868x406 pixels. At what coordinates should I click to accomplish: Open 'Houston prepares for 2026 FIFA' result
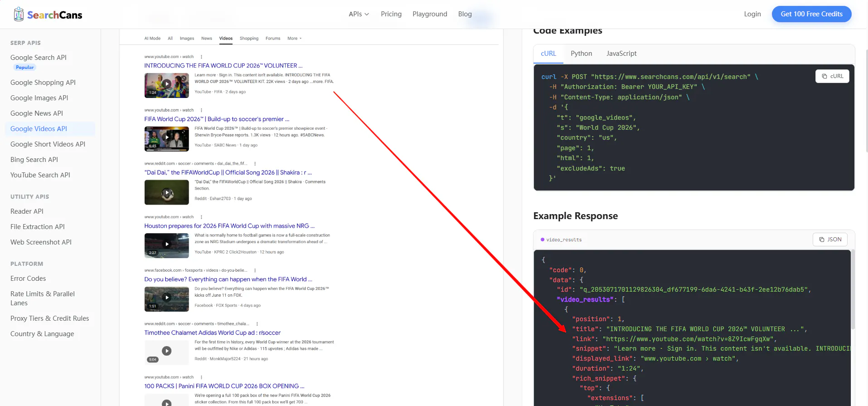coord(229,226)
